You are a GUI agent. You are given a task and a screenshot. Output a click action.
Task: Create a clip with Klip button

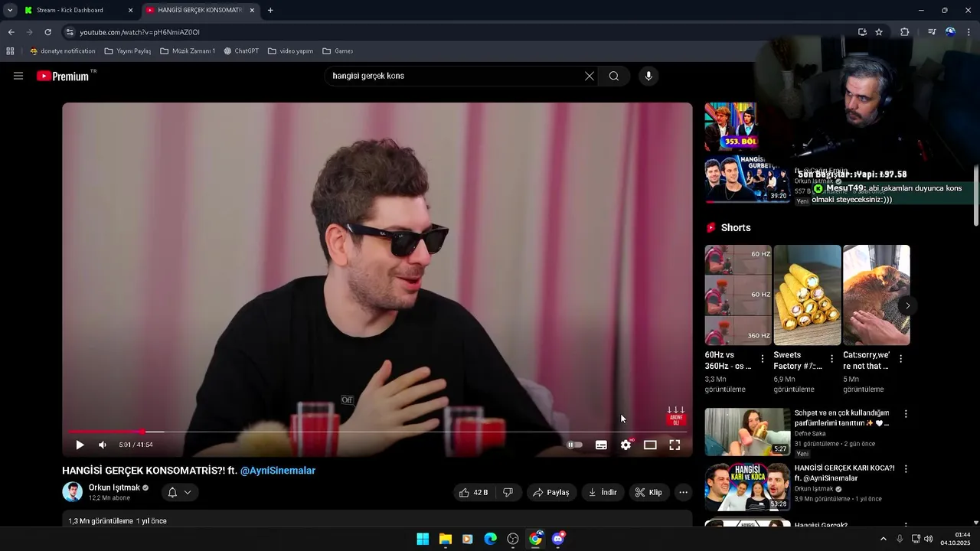648,492
